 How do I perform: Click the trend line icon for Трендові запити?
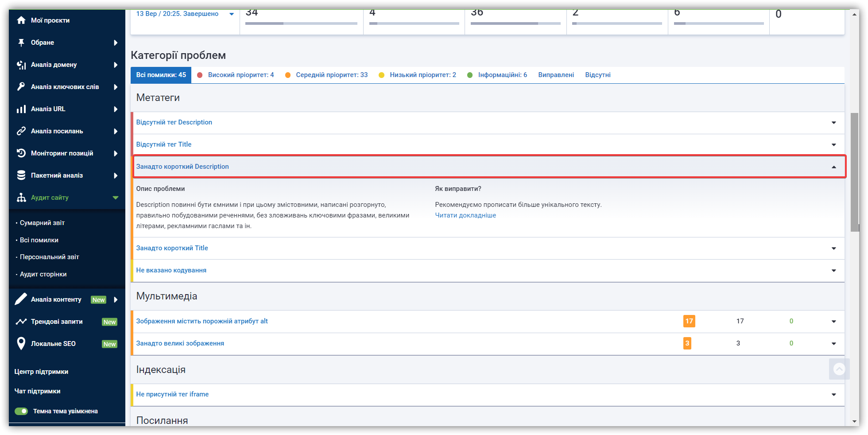click(x=21, y=322)
